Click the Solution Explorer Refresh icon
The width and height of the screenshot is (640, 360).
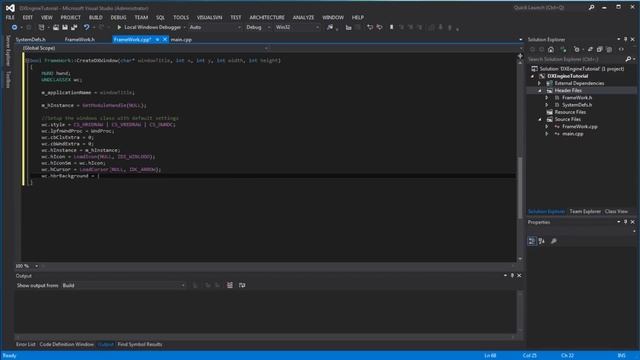click(x=590, y=50)
